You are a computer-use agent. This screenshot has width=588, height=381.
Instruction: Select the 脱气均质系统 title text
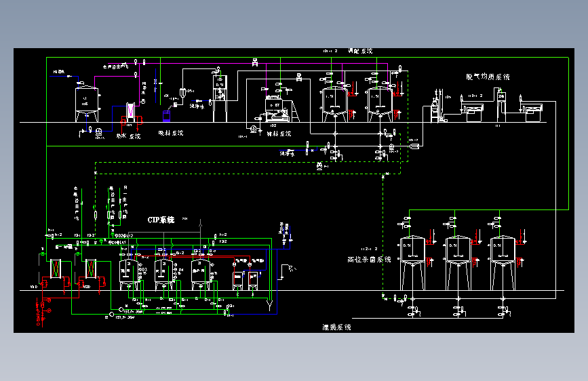coord(488,77)
